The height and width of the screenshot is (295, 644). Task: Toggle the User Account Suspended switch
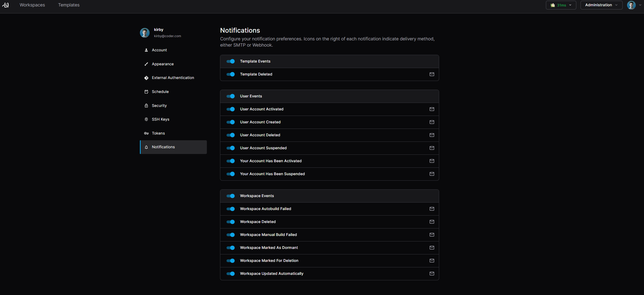[x=231, y=148]
